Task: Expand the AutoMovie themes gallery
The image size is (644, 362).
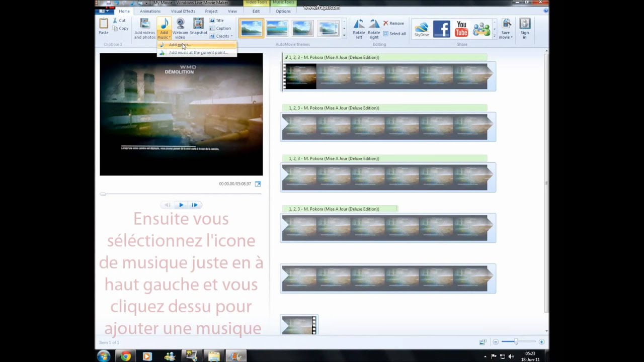Action: [x=344, y=36]
